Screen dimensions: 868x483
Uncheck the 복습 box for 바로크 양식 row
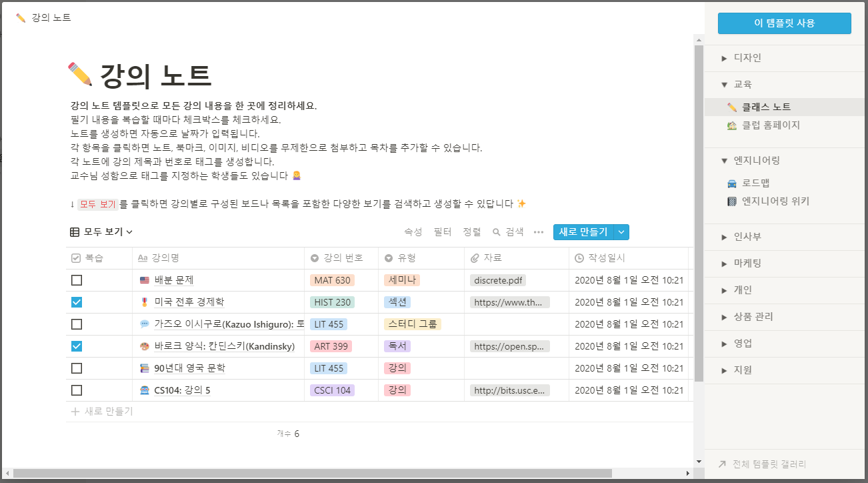(x=77, y=346)
